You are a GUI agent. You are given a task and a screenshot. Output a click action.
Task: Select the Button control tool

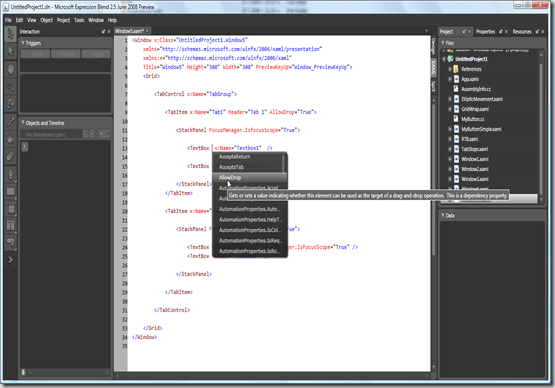point(10,242)
